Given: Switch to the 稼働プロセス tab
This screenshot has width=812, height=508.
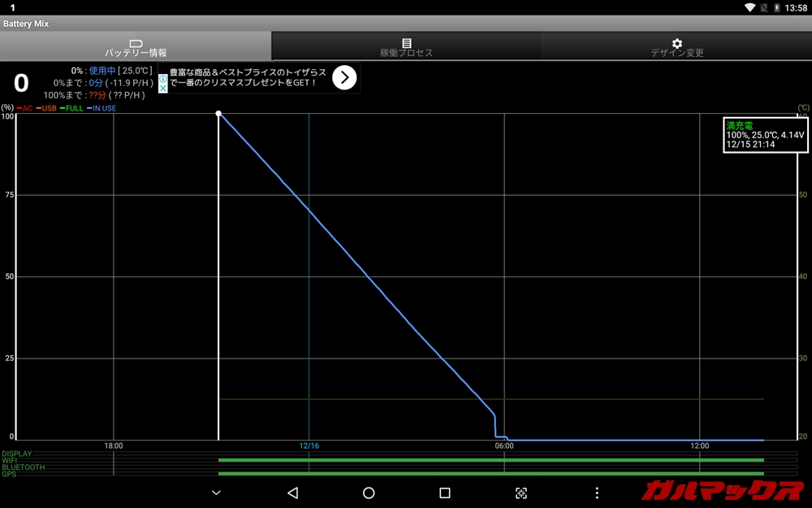Looking at the screenshot, I should pyautogui.click(x=406, y=46).
